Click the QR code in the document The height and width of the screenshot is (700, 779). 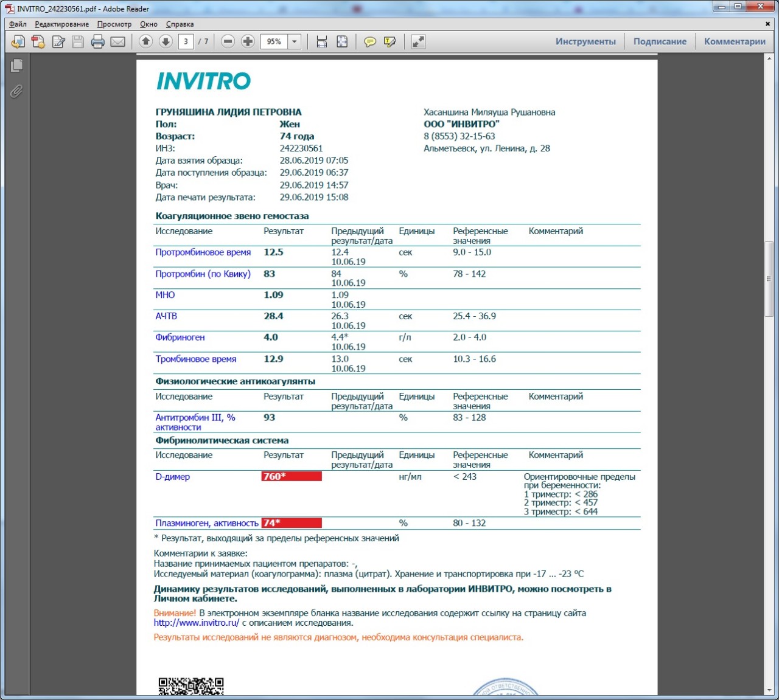(191, 686)
